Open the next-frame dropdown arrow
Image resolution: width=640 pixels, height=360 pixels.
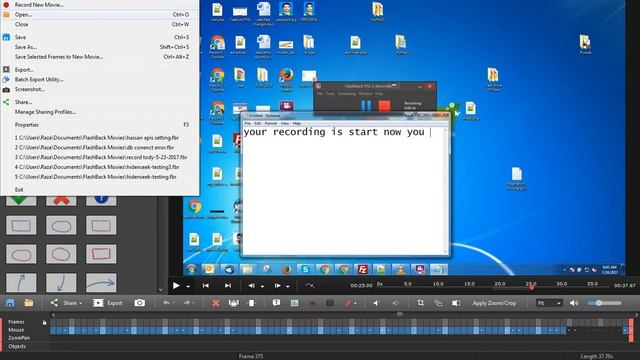click(288, 287)
